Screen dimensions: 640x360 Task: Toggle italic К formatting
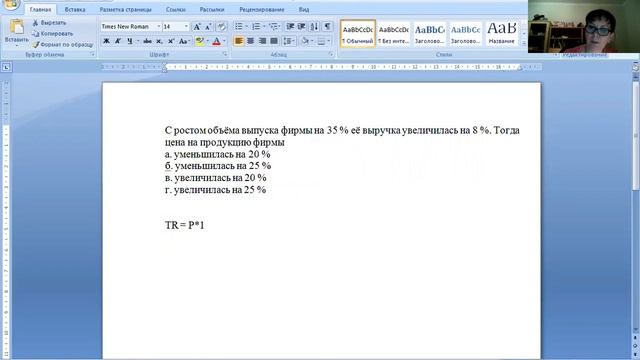pyautogui.click(x=118, y=41)
